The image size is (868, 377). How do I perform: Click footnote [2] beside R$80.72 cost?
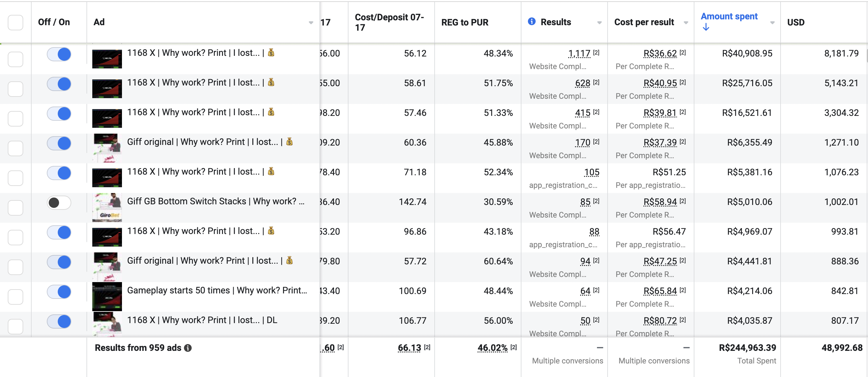(682, 320)
